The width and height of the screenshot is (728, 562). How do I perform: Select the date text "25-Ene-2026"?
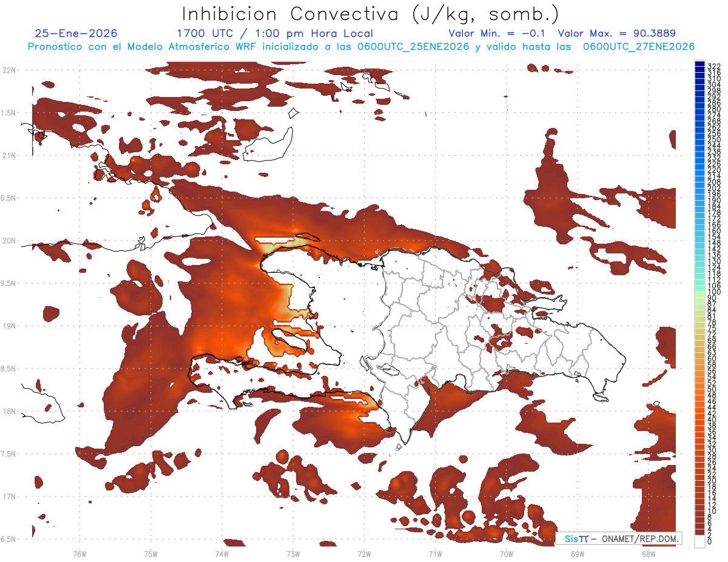click(76, 34)
